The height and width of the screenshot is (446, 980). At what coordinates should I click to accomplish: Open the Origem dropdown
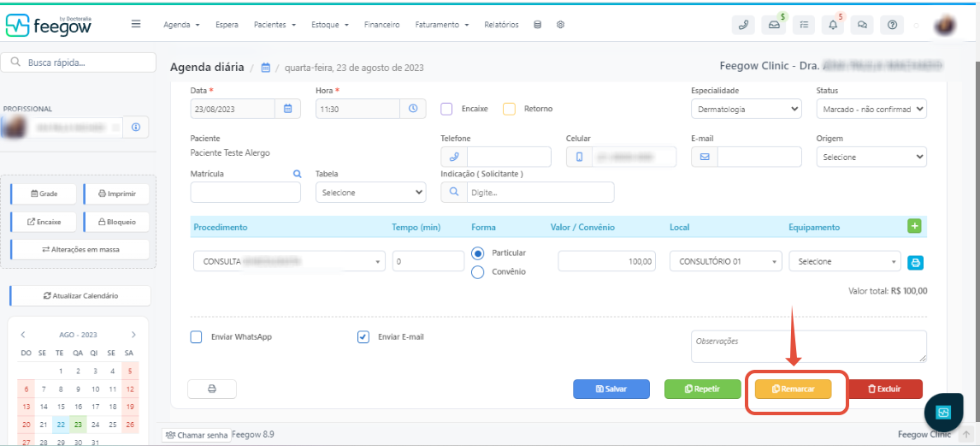coord(871,157)
